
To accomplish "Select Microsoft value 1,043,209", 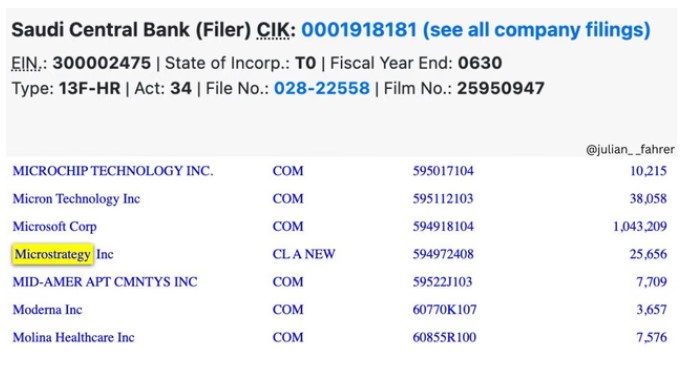I will tap(640, 226).
